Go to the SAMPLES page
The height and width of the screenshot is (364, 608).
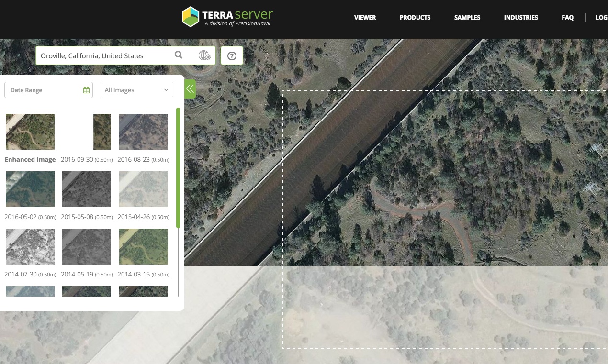click(467, 18)
